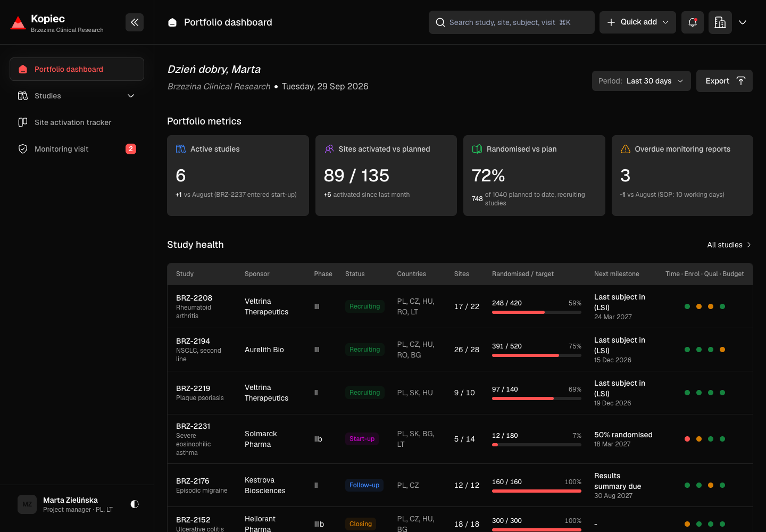Focus the search study field

pyautogui.click(x=512, y=22)
